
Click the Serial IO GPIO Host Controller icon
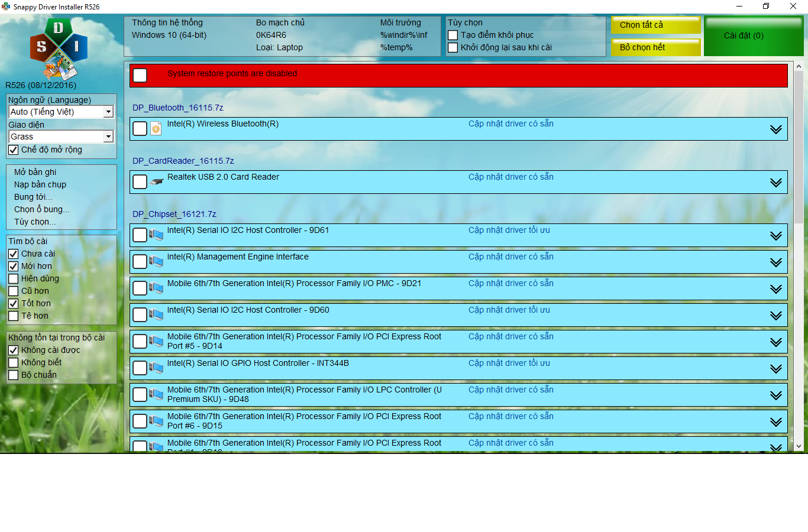156,368
